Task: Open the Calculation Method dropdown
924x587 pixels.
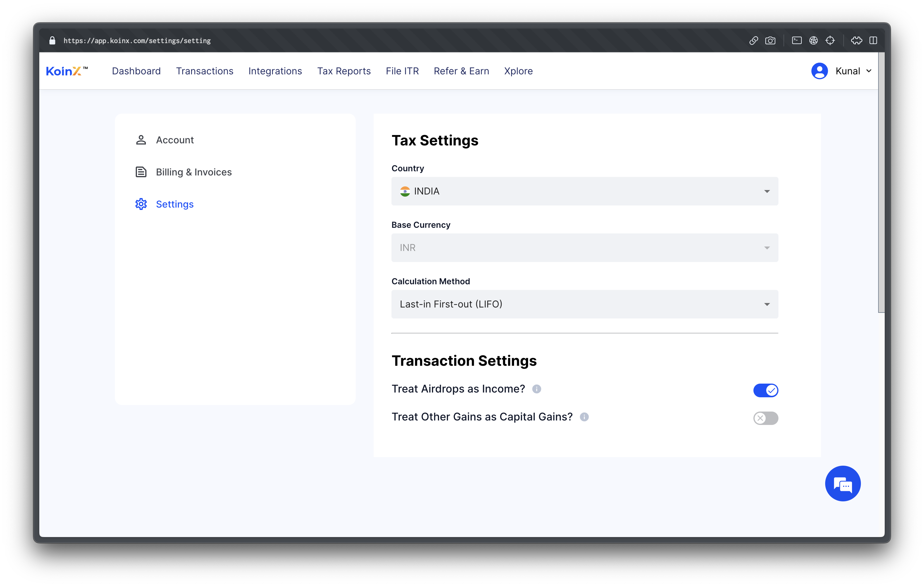Action: pos(585,304)
